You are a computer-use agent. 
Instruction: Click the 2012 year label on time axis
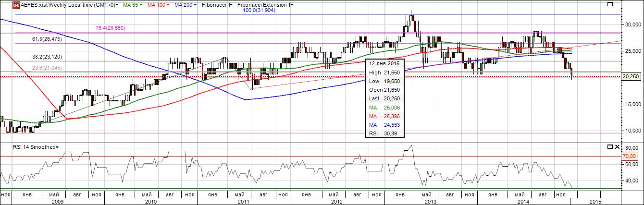coord(336,201)
